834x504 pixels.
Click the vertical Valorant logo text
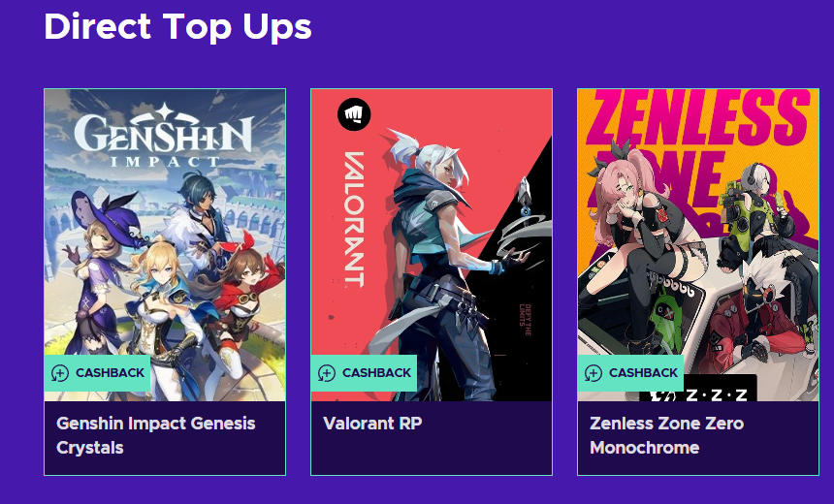point(351,219)
